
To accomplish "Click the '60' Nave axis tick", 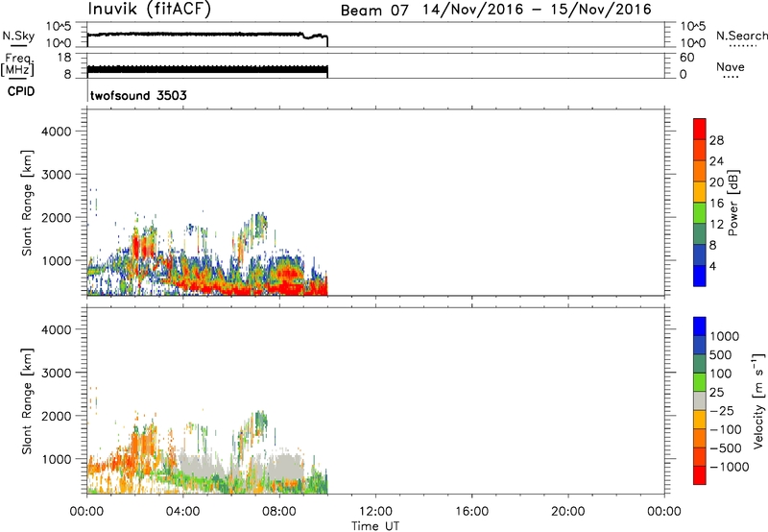I will [x=686, y=58].
